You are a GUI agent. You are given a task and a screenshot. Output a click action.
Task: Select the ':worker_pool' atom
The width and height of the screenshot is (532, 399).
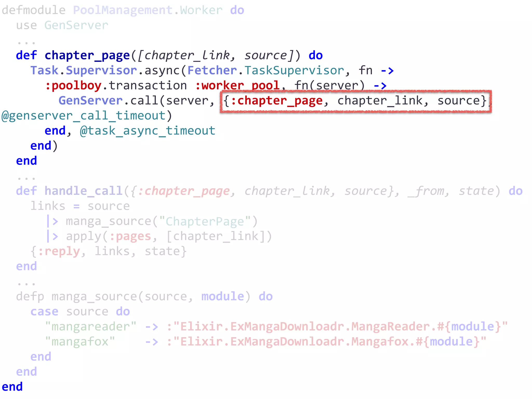point(237,86)
